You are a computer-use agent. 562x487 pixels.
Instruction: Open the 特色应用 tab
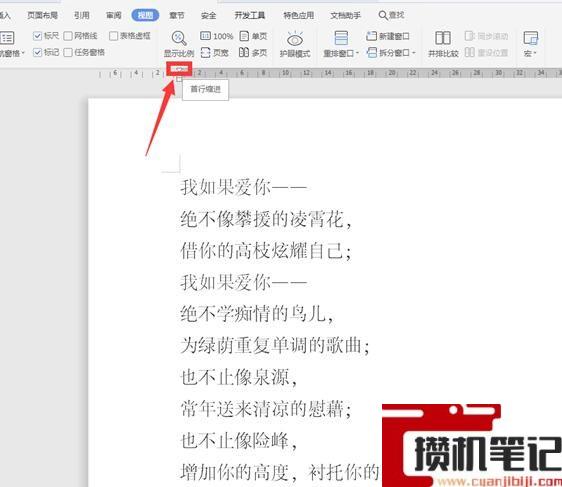pos(298,15)
